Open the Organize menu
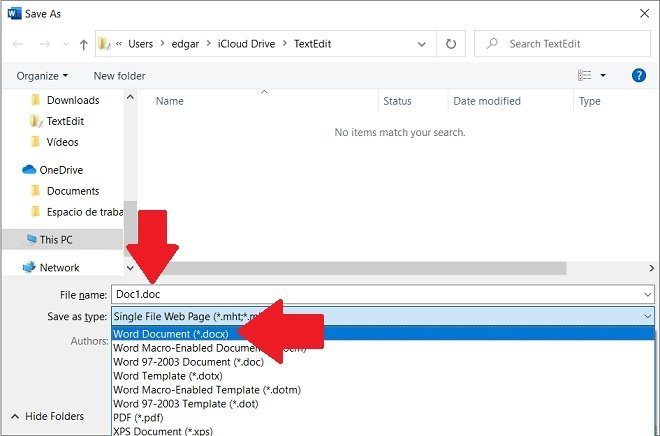 click(42, 76)
